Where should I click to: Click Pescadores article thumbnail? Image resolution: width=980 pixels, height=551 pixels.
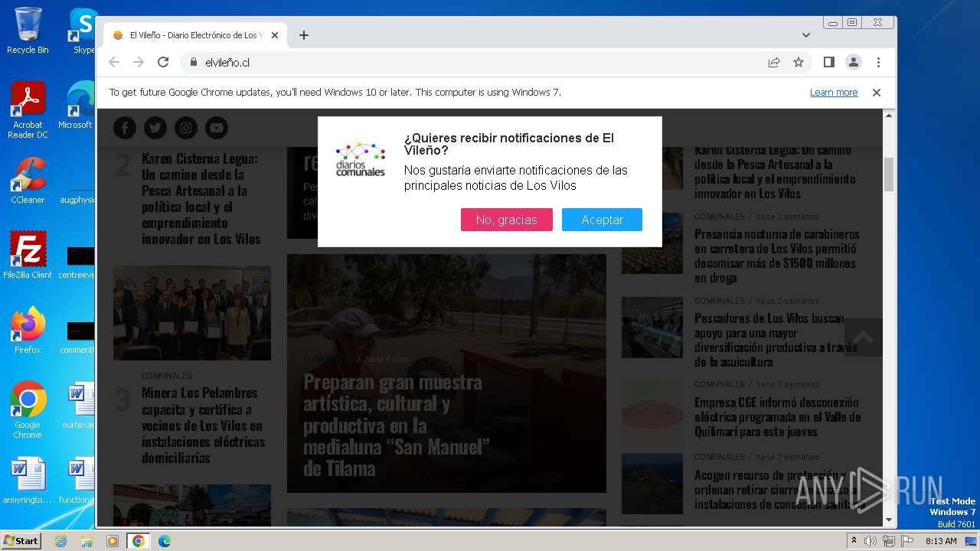(652, 328)
